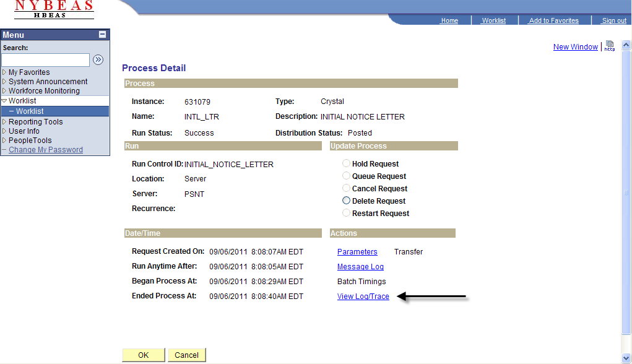Screen dimensions: 632x364
Task: Click the Process Detail heading
Action: point(154,67)
